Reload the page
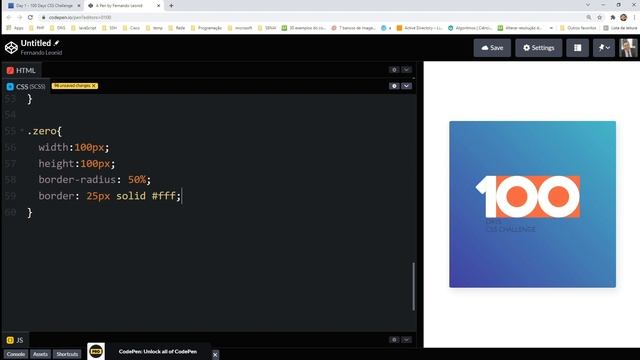Screen dimensions: 640x360 coord(30,17)
